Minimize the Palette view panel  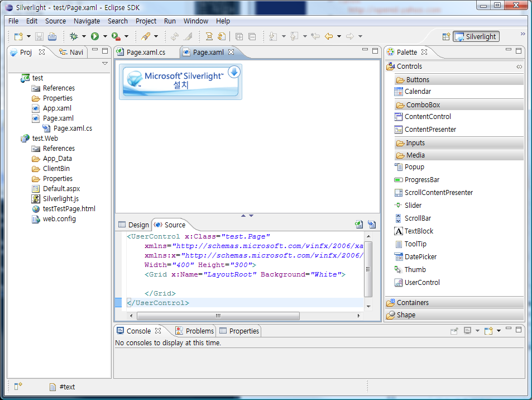click(x=508, y=50)
